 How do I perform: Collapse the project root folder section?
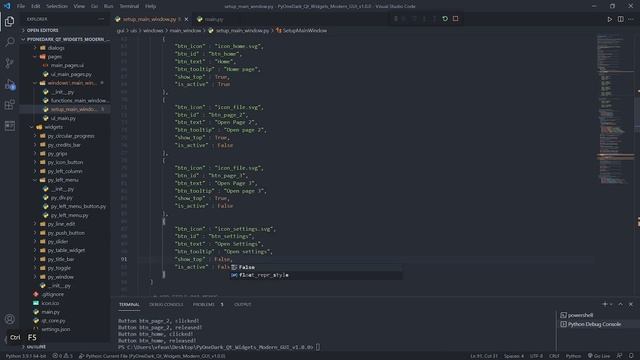65,39
